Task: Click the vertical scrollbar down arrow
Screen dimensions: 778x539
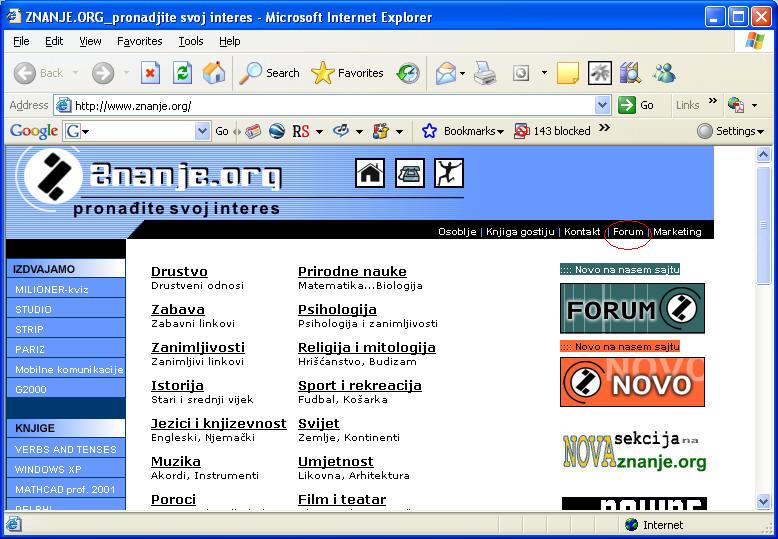Action: (763, 501)
